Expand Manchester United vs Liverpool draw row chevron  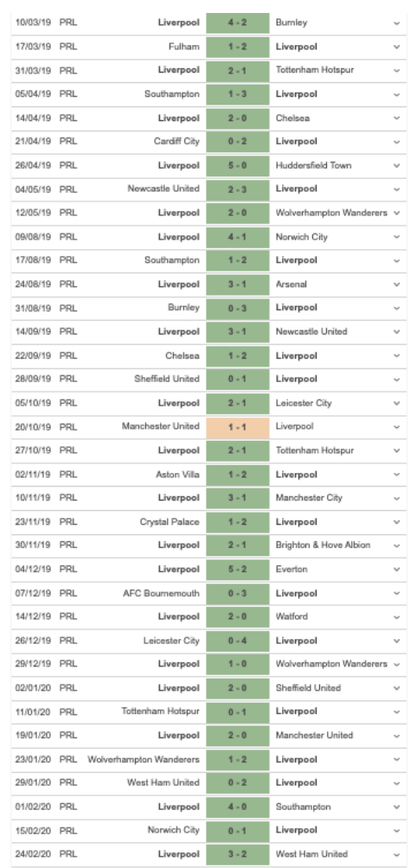pyautogui.click(x=397, y=427)
